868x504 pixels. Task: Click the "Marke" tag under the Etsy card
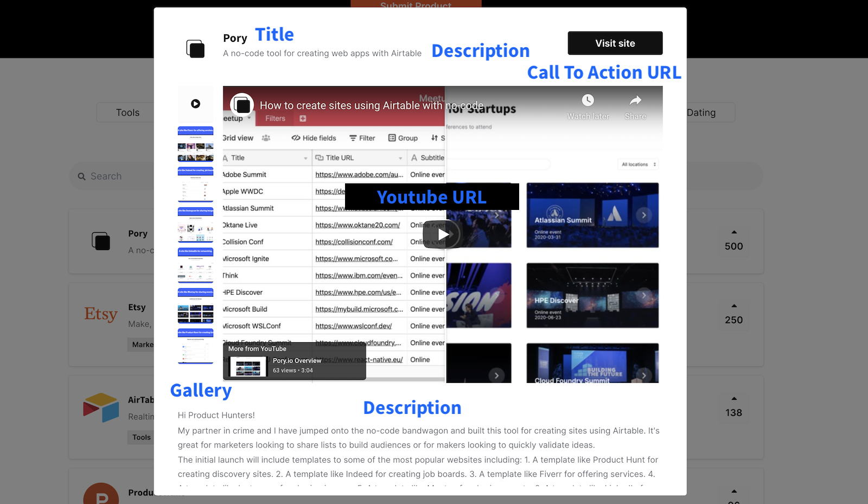click(x=142, y=344)
